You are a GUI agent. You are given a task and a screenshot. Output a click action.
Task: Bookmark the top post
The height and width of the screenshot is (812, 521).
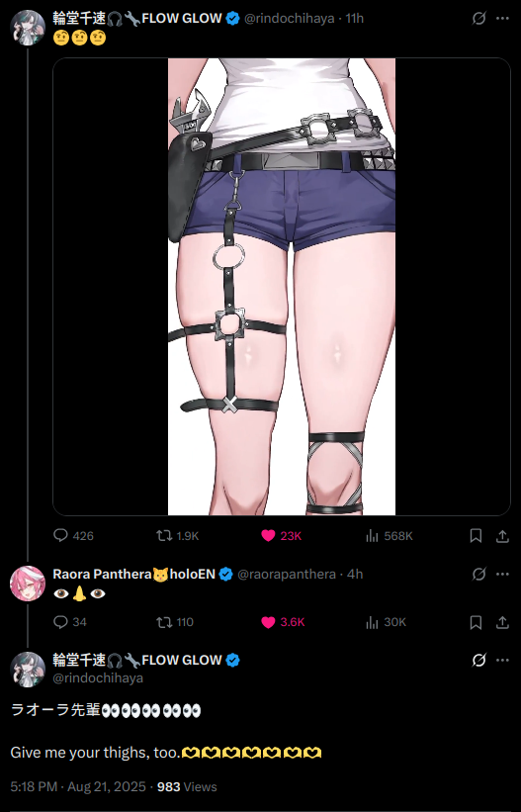coord(476,535)
